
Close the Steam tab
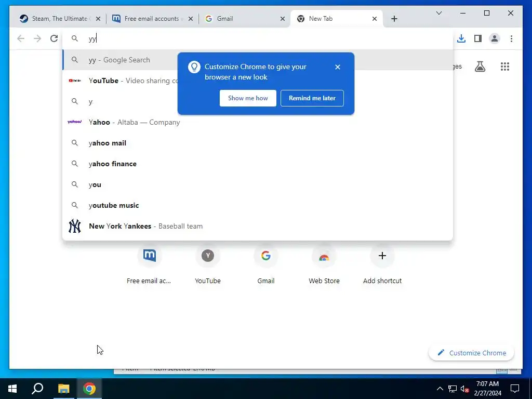tap(98, 19)
